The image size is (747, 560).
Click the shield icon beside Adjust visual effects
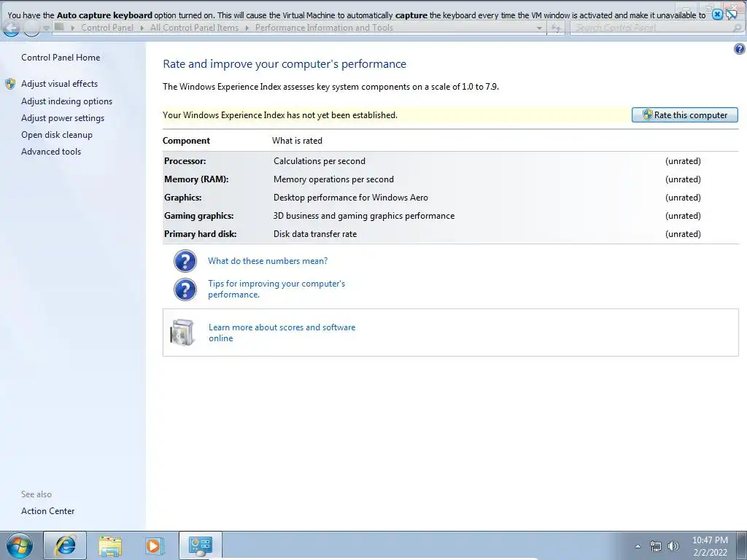tap(10, 85)
